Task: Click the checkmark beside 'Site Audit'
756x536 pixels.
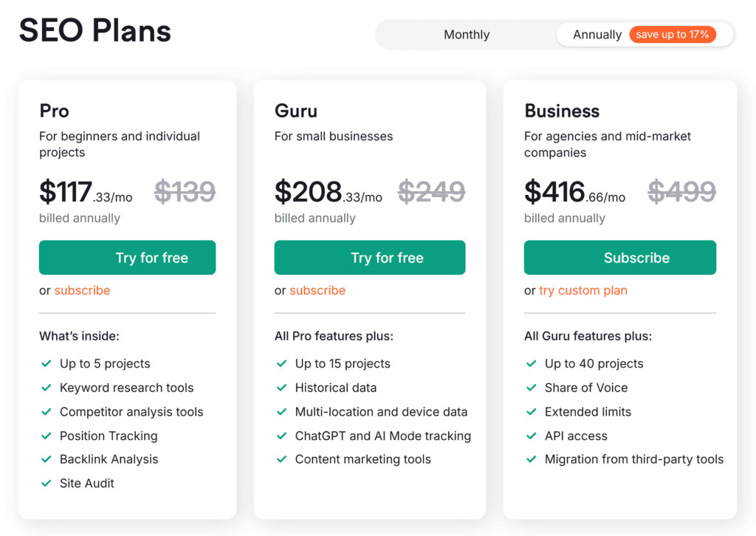Action: pos(46,483)
